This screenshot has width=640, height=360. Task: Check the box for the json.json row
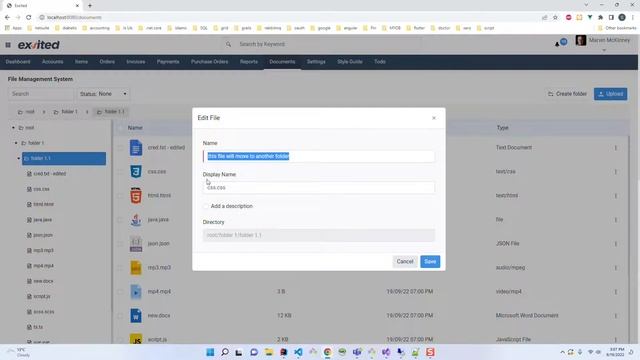(x=120, y=244)
